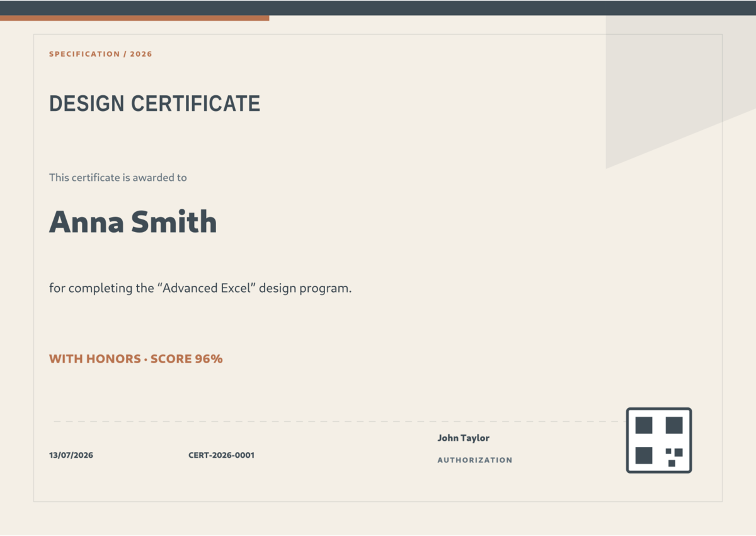756x536 pixels.
Task: Click the recipient name "Anna Smith"
Action: 133,222
